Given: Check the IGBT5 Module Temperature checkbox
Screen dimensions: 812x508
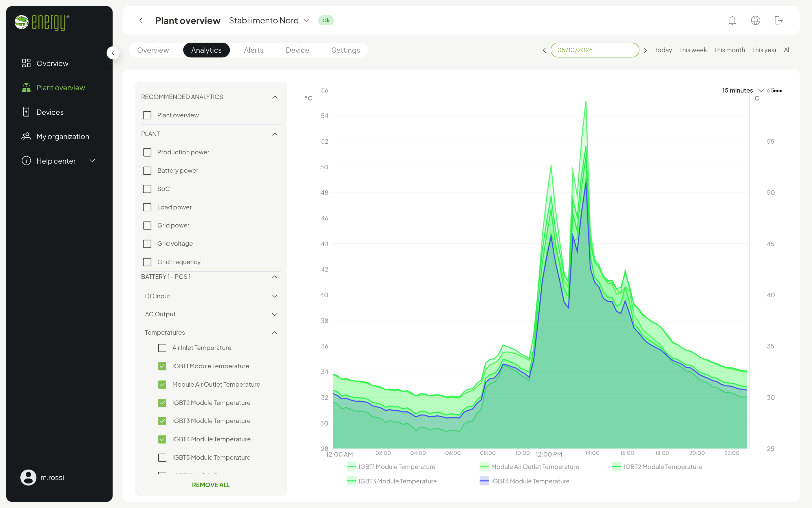Looking at the screenshot, I should [162, 457].
